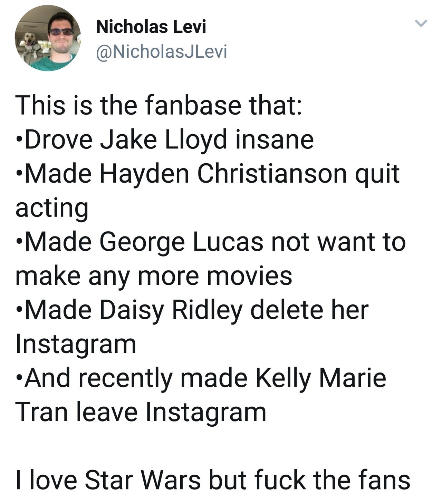
Task: Click the words 'Star Wars' in last line
Action: click(x=142, y=480)
